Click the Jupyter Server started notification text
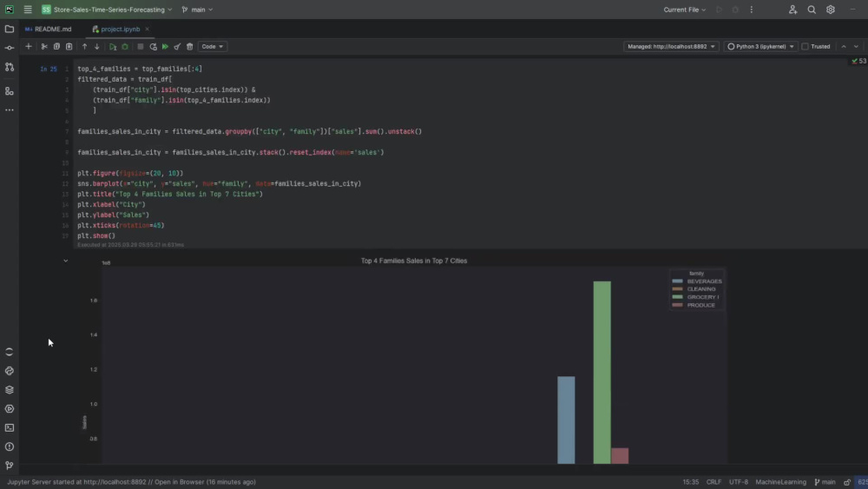This screenshot has width=868, height=489. pos(131,482)
